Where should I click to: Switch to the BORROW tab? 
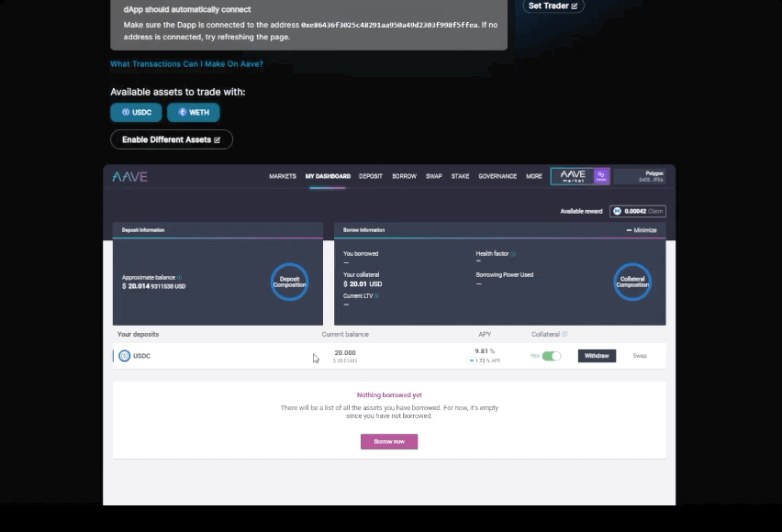[x=404, y=176]
